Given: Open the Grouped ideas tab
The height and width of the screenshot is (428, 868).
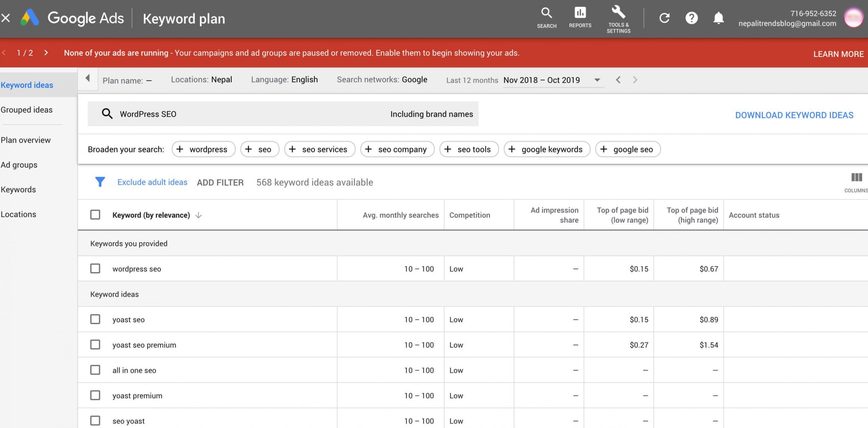Looking at the screenshot, I should (x=26, y=110).
